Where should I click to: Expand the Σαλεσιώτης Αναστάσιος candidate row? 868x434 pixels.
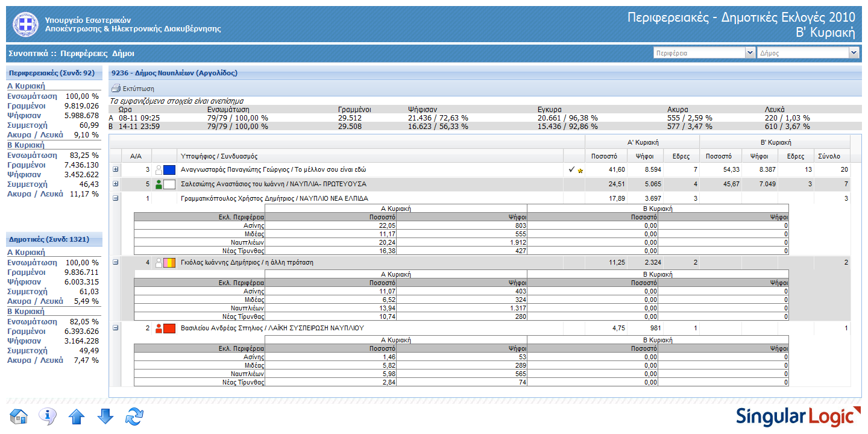[x=115, y=184]
